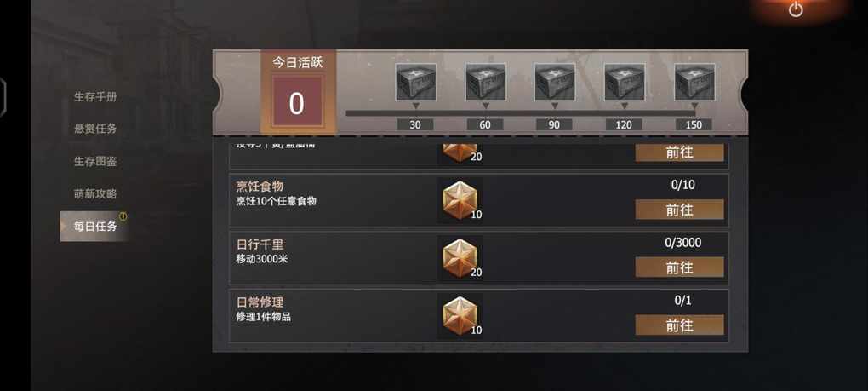Tap the star badge for 烹饪食物 reward
Screen dimensions: 868x391
(x=460, y=200)
